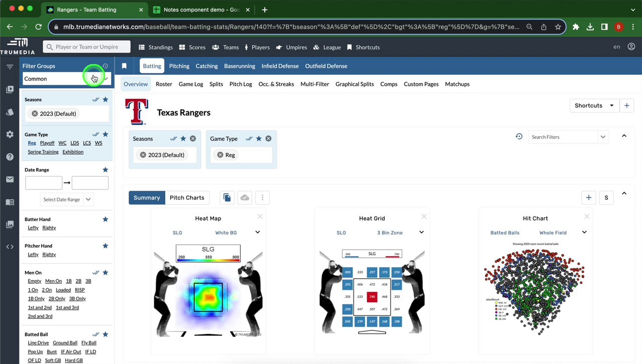The height and width of the screenshot is (364, 642).
Task: Close the Hit Chart card
Action: [587, 217]
